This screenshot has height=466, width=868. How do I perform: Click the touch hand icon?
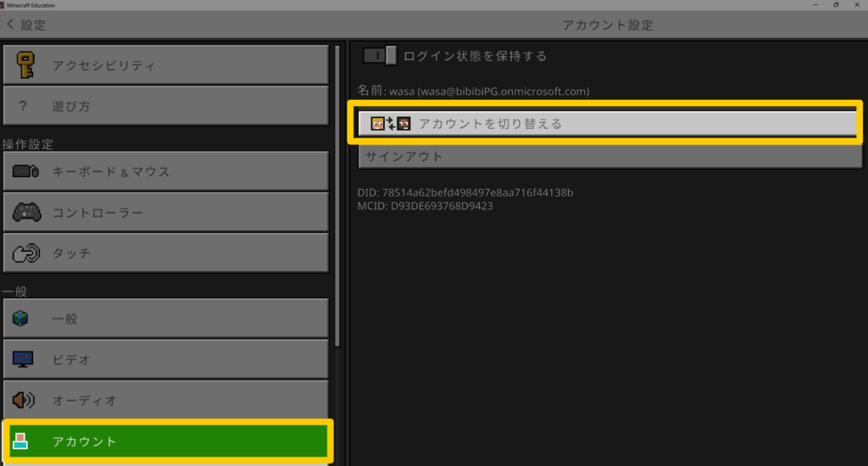pyautogui.click(x=25, y=253)
